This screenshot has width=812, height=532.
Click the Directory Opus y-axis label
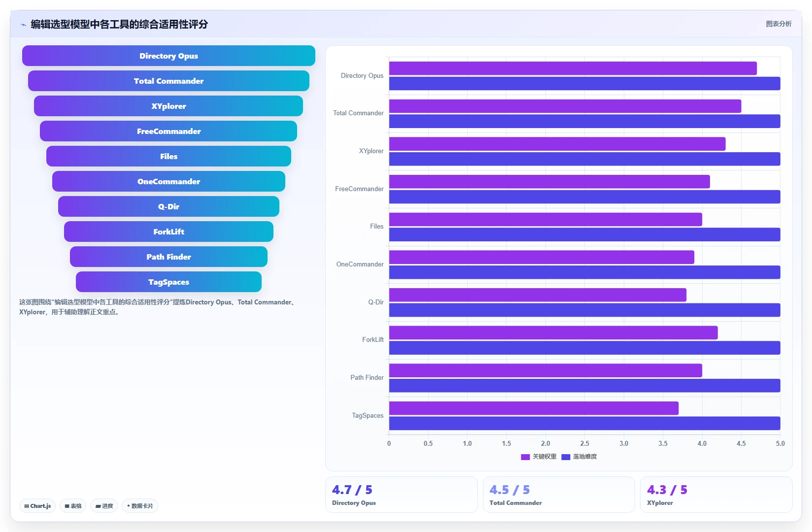coord(362,75)
